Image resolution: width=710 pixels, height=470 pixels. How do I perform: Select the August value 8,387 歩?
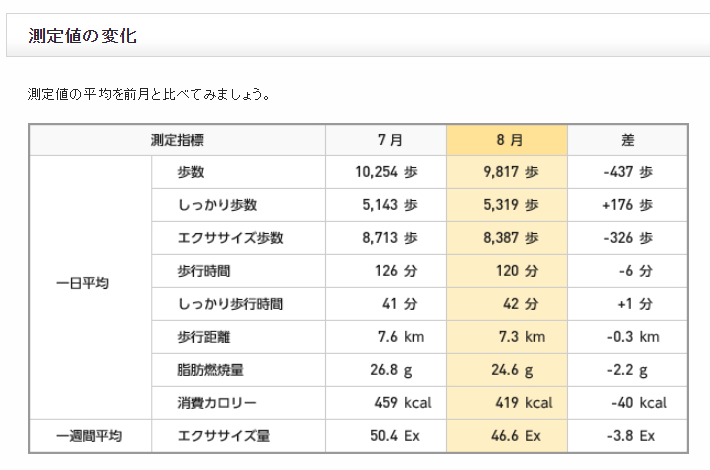point(511,238)
